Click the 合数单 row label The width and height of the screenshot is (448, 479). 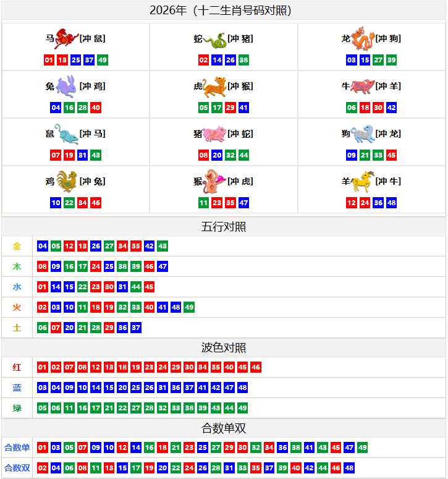tap(17, 447)
